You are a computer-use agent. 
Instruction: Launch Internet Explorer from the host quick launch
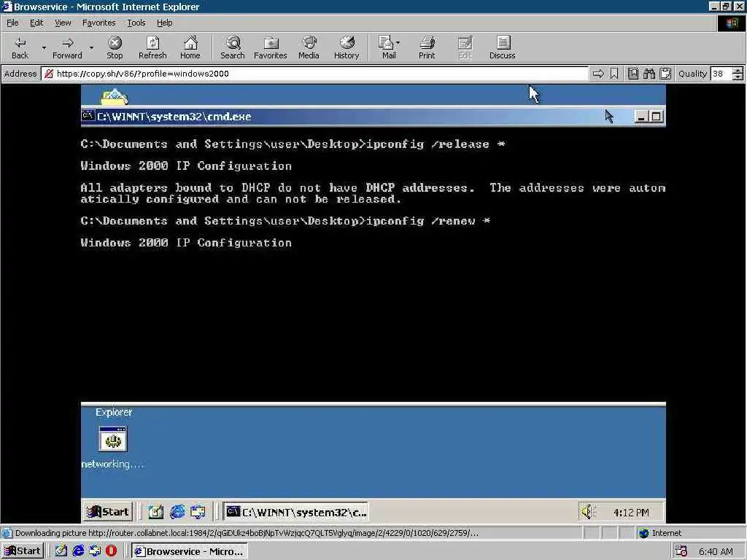point(78,551)
